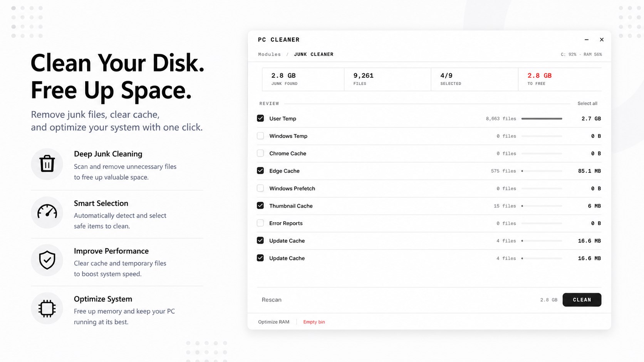Click the 575 files count
644x362 pixels.
[503, 171]
